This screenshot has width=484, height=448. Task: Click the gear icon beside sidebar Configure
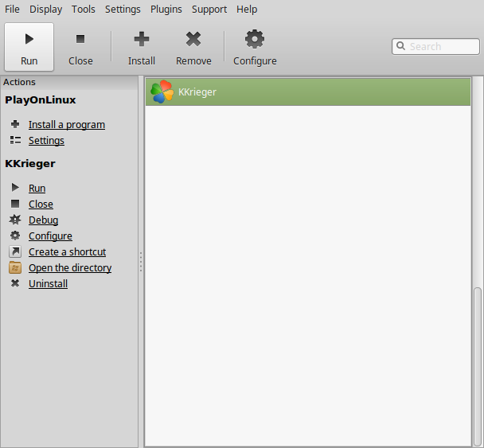[x=15, y=236]
